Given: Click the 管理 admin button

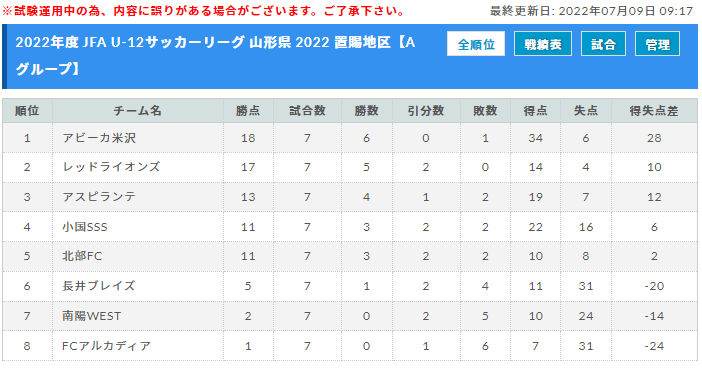Looking at the screenshot, I should 657,44.
